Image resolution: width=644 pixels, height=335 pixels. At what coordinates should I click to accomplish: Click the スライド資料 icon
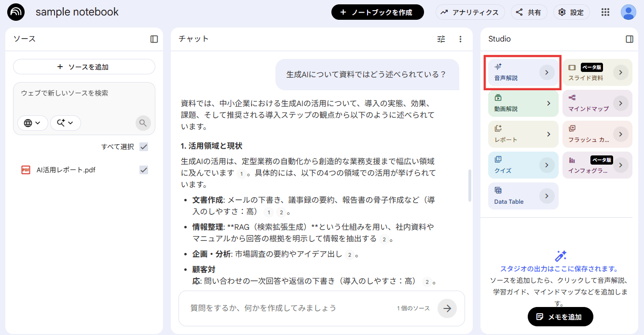click(572, 68)
